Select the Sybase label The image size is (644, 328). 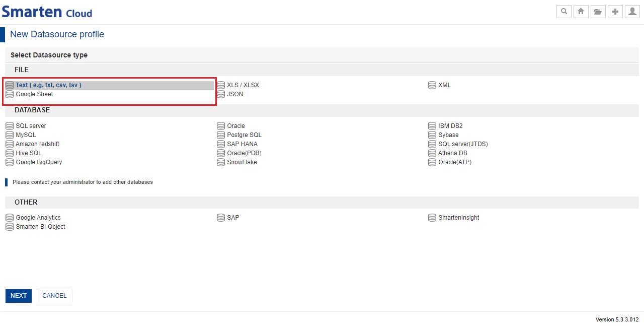click(x=448, y=135)
